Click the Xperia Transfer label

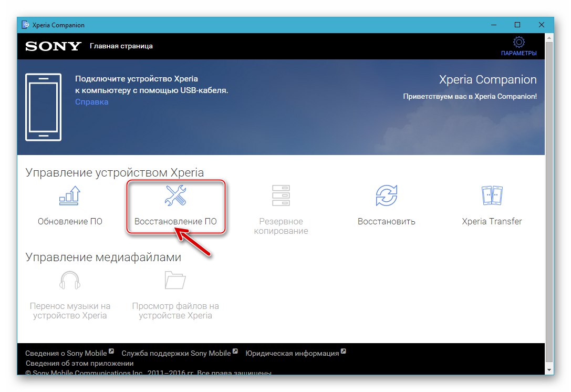tap(492, 221)
